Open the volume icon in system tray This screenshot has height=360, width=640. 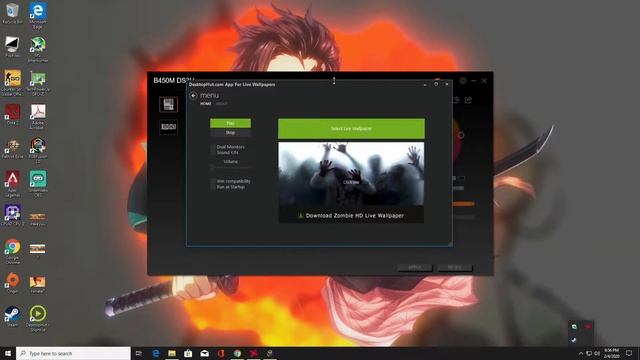point(597,353)
